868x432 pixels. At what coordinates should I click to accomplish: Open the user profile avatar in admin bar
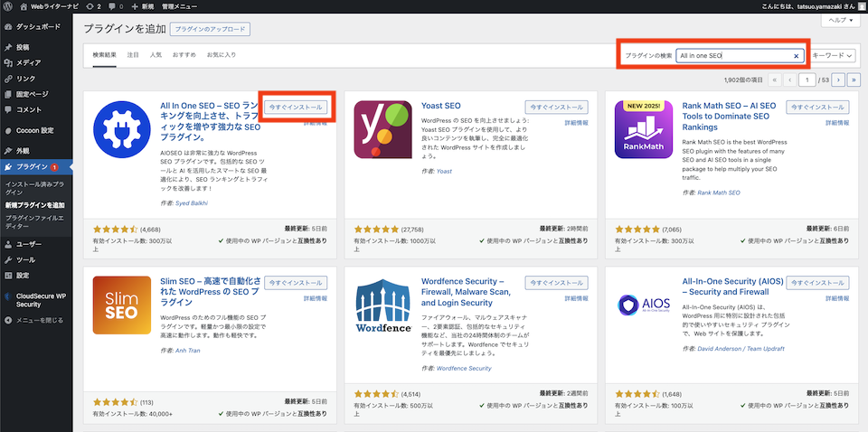pyautogui.click(x=862, y=6)
